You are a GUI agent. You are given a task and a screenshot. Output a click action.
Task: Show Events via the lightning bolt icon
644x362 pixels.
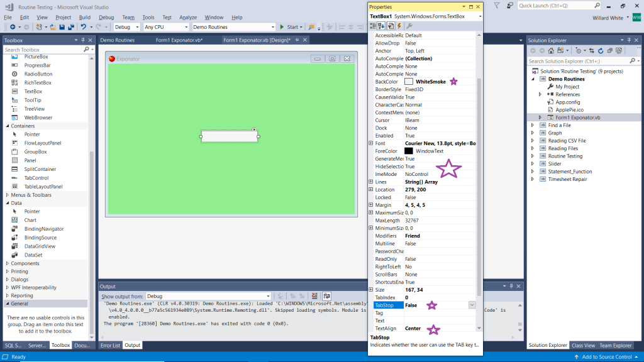pos(400,26)
